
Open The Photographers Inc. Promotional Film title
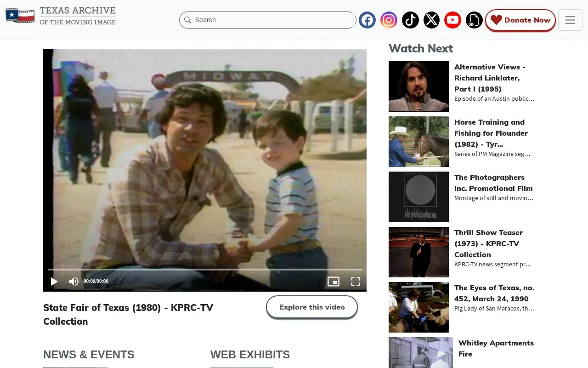pos(493,183)
